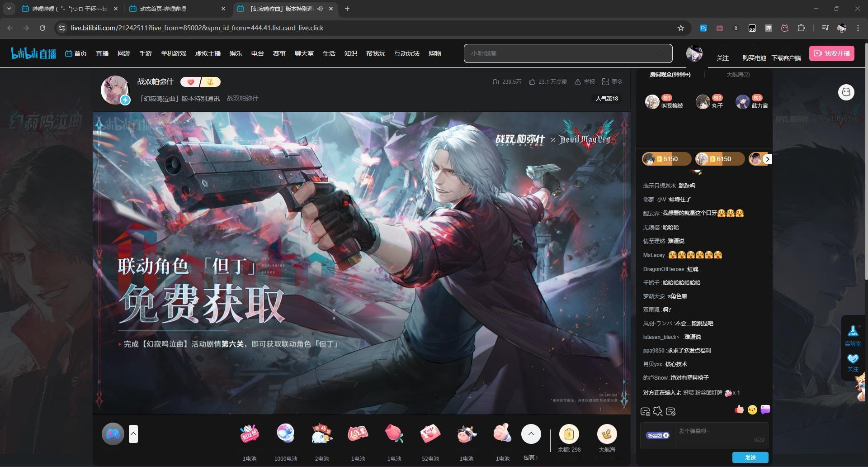Switch to 大航海(2) tab
The height and width of the screenshot is (467, 868).
click(738, 75)
